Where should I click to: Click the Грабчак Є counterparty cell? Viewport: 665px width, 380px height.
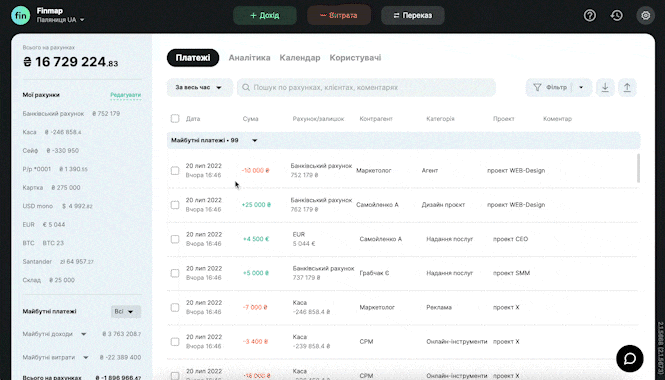coord(374,273)
